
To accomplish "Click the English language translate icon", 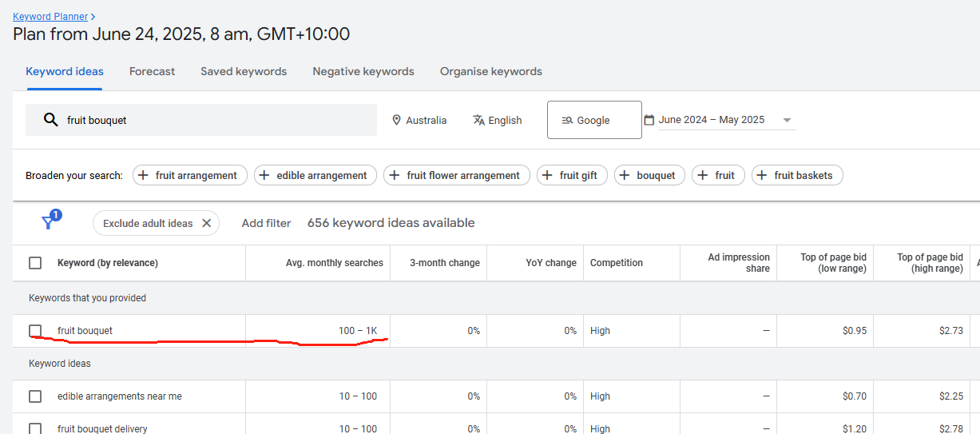I will coord(478,120).
